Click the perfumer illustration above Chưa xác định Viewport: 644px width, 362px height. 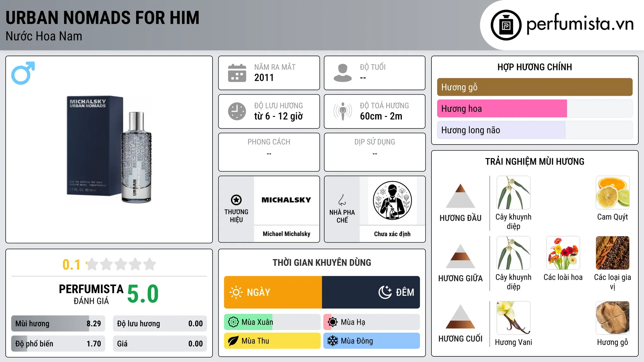pyautogui.click(x=392, y=200)
